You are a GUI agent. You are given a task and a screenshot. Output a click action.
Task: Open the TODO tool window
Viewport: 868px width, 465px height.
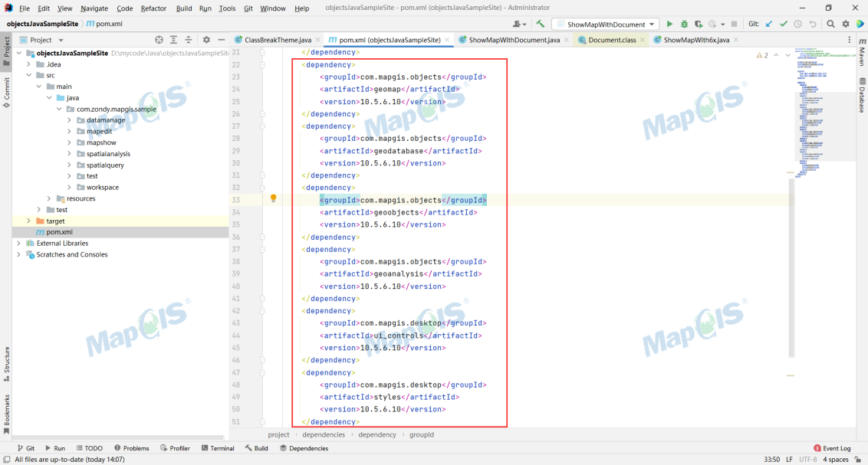click(90, 448)
